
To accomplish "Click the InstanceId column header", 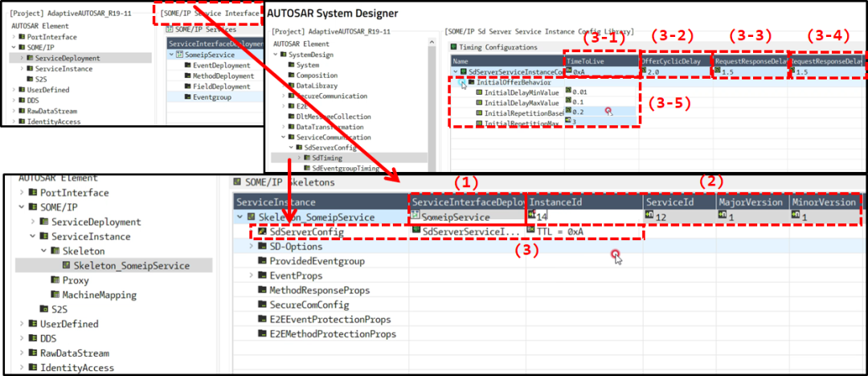I will 584,202.
